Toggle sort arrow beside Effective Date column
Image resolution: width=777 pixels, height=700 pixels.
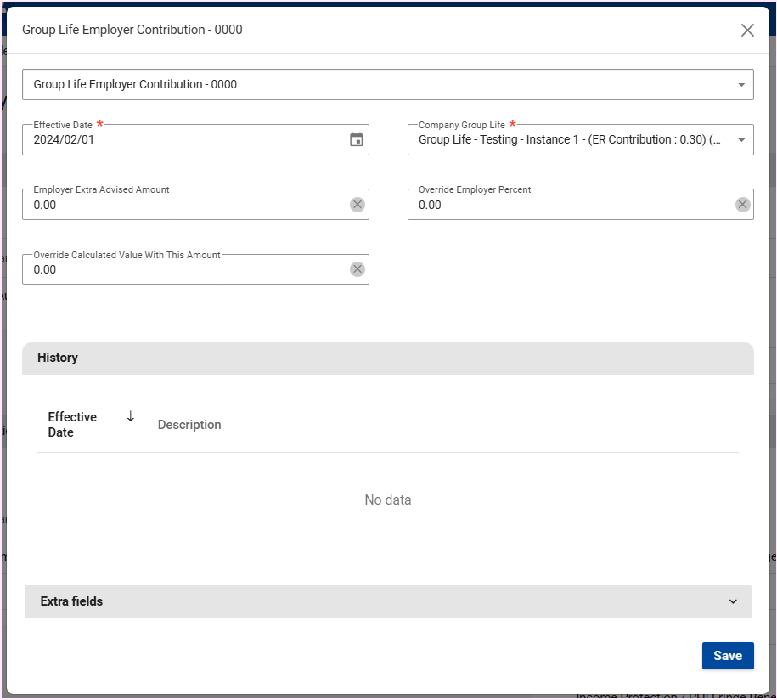click(131, 416)
